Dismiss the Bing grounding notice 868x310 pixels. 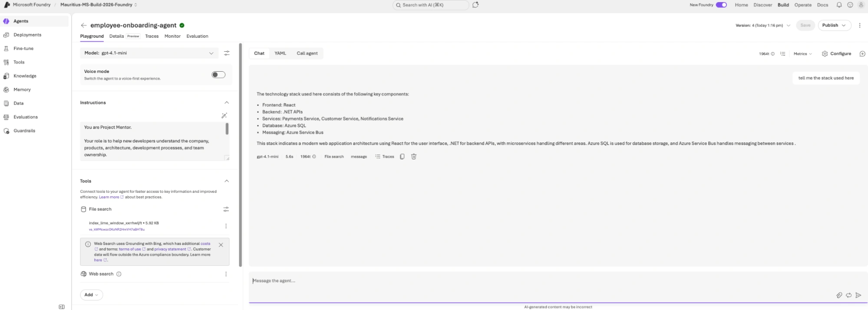click(221, 245)
